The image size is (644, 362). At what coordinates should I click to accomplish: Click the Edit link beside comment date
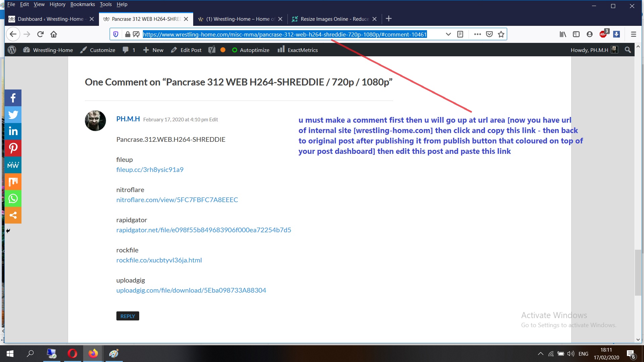[213, 120]
